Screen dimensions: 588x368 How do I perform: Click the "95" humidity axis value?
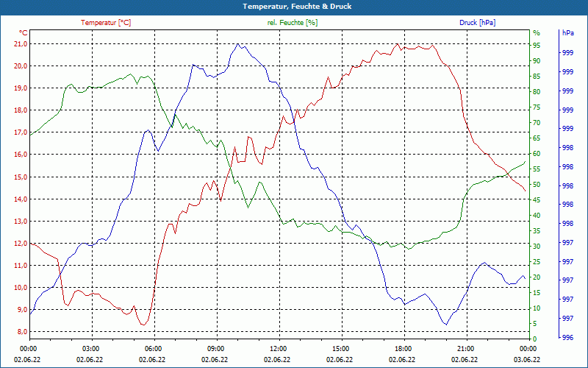(x=537, y=46)
